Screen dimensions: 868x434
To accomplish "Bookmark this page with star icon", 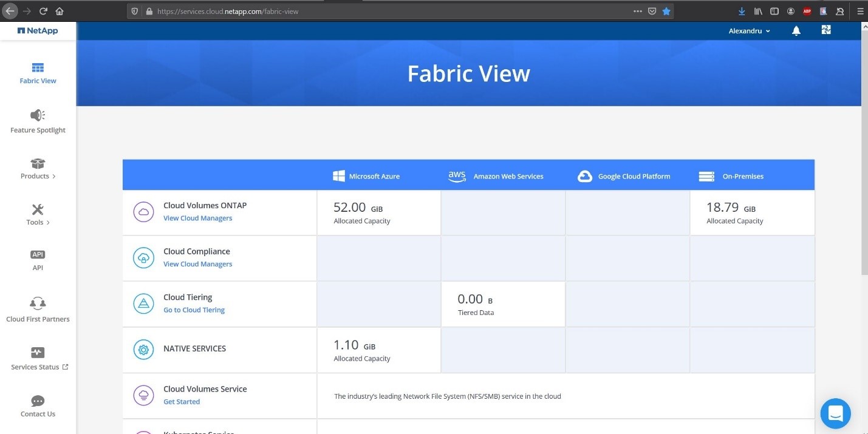I will coord(666,11).
